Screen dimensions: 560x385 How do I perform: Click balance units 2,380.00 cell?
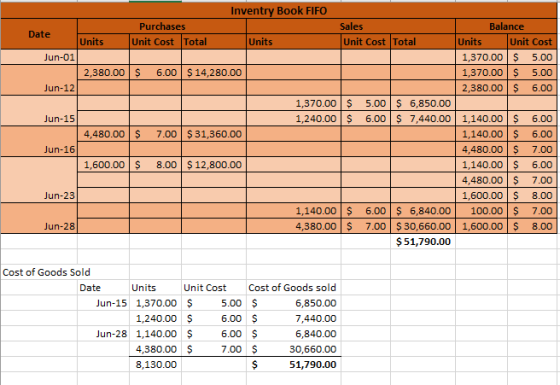[x=481, y=88]
